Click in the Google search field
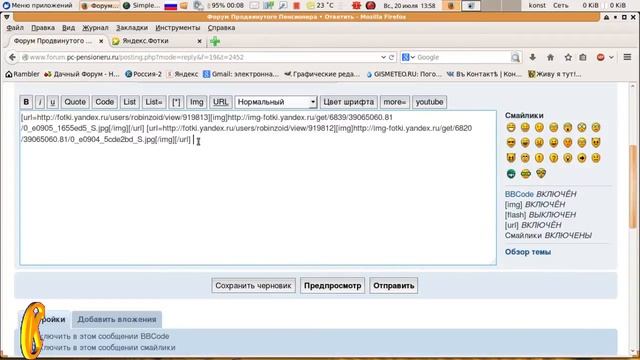 (x=463, y=58)
